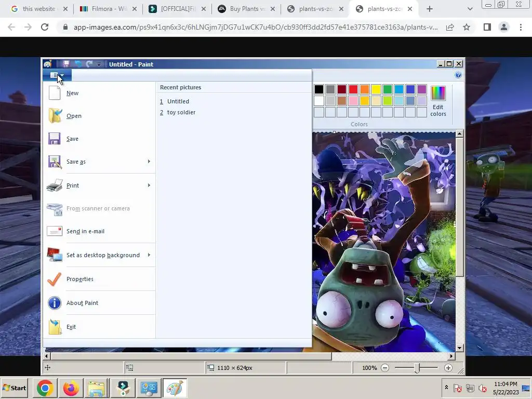Viewport: 532px width, 399px height.
Task: Open Firefox from the taskbar
Action: pyautogui.click(x=71, y=388)
